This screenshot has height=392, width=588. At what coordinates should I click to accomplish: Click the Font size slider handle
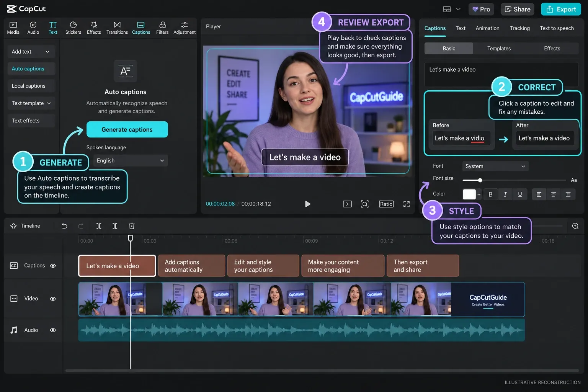480,180
